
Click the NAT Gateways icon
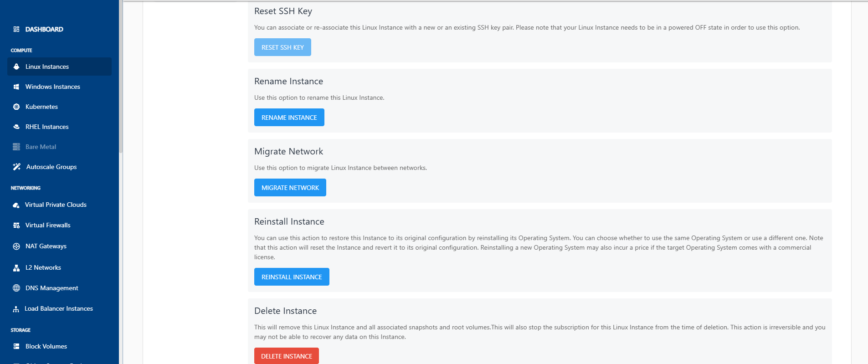click(x=16, y=246)
